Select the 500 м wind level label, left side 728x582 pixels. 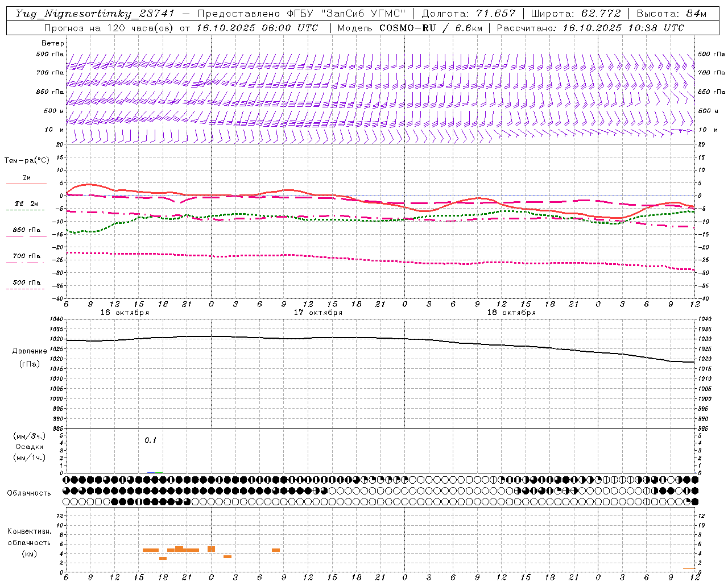[x=54, y=111]
